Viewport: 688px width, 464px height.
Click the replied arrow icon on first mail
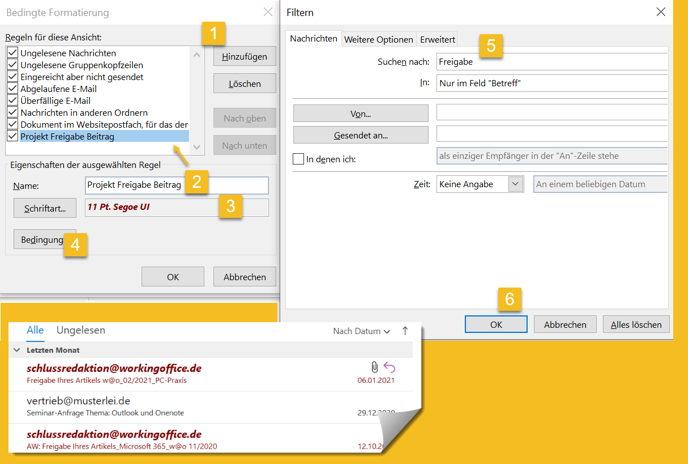(x=389, y=367)
